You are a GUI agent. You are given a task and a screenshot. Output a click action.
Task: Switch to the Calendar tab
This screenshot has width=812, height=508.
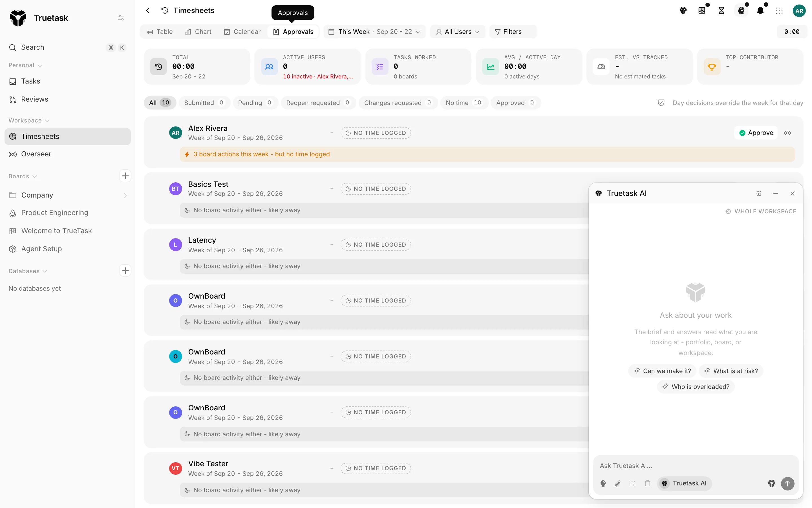[x=242, y=32]
